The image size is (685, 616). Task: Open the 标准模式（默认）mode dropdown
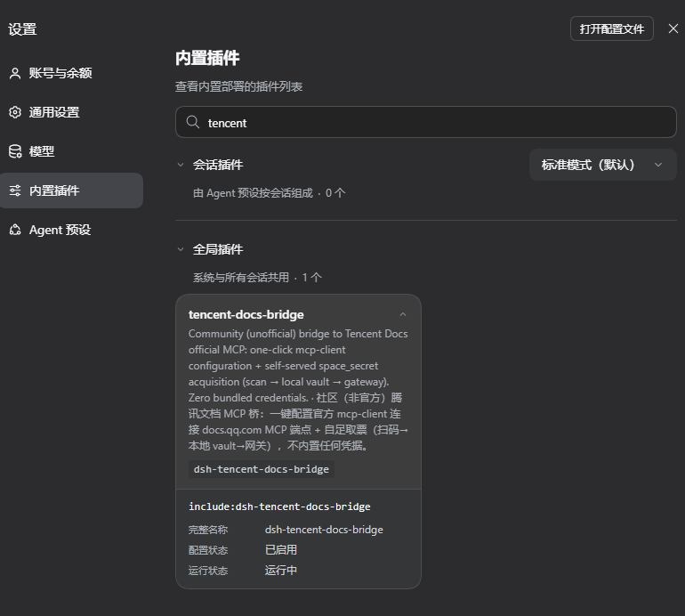click(x=603, y=165)
